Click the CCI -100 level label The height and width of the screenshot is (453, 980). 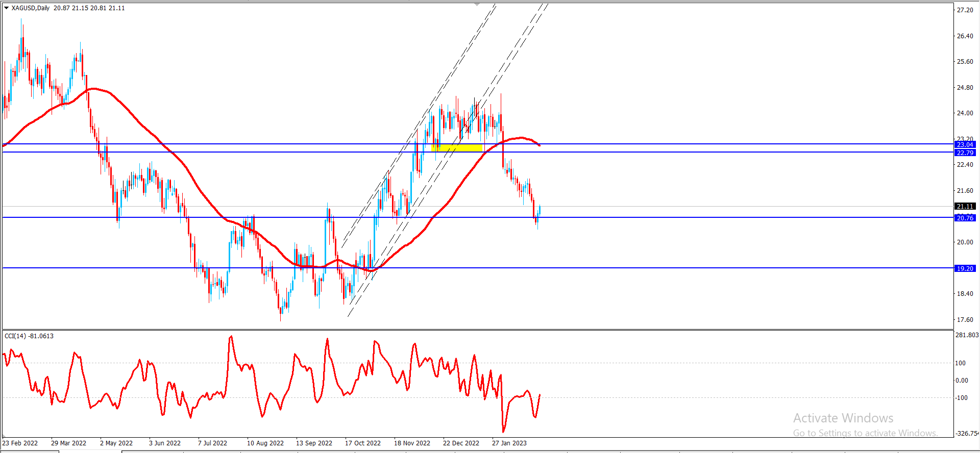pos(961,398)
